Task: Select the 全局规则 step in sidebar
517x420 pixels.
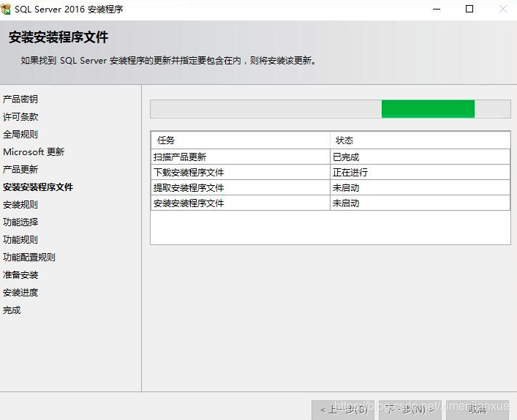Action: [x=20, y=135]
